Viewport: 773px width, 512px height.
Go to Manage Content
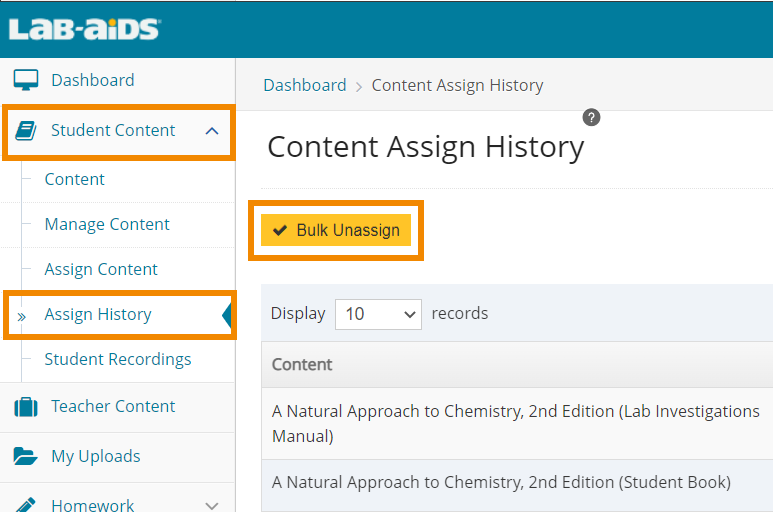[107, 225]
